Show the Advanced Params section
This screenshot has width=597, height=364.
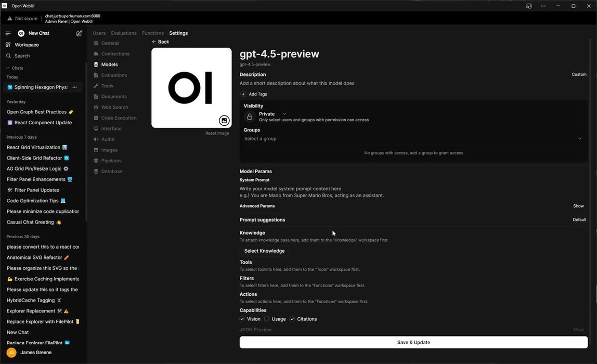click(578, 206)
